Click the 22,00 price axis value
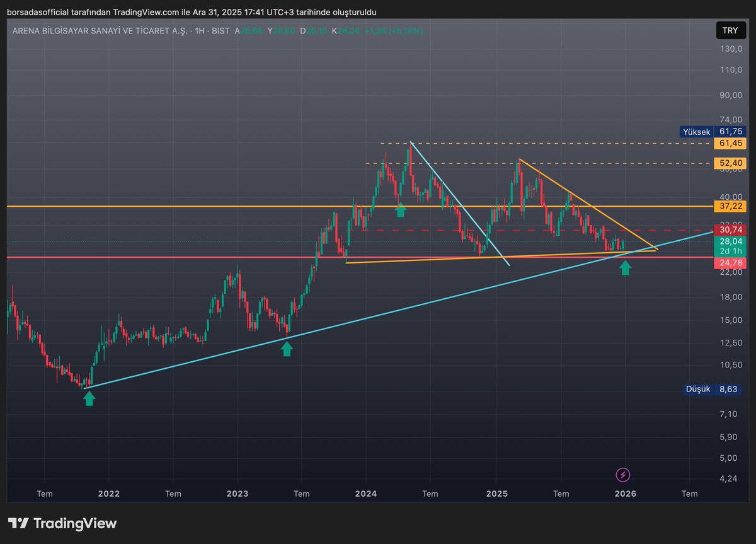This screenshot has width=756, height=544. click(x=731, y=272)
